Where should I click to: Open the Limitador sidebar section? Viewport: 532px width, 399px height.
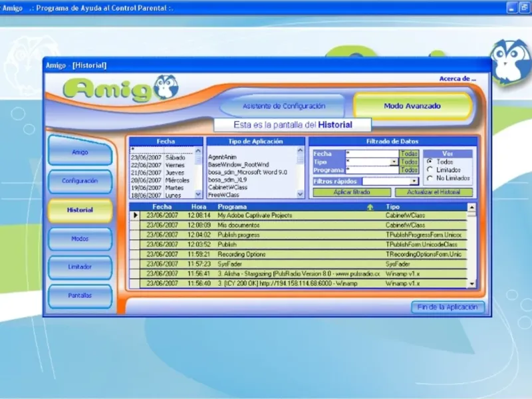[x=80, y=267]
